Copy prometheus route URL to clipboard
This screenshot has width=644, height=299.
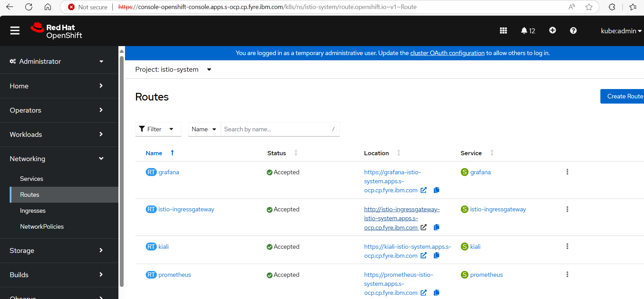pos(437,293)
